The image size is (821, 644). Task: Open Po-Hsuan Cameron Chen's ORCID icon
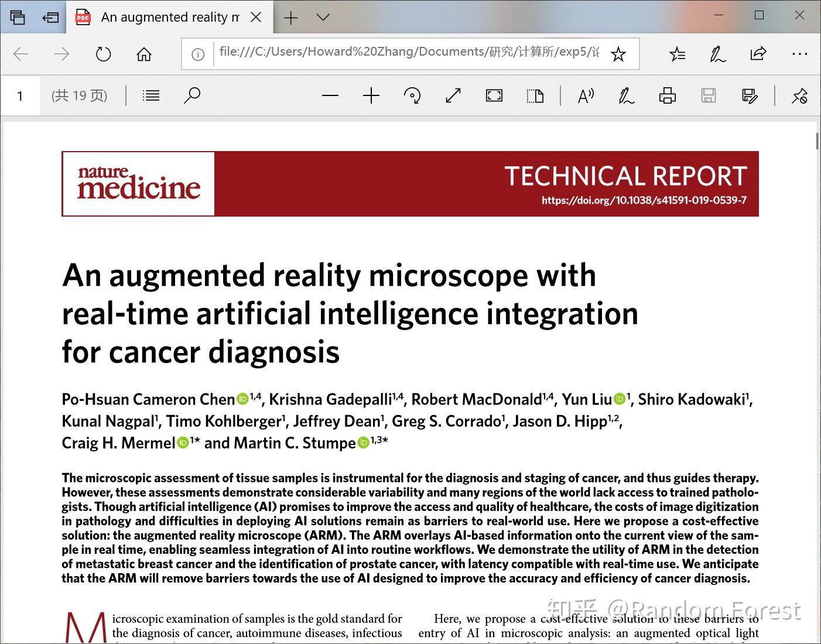pos(242,399)
